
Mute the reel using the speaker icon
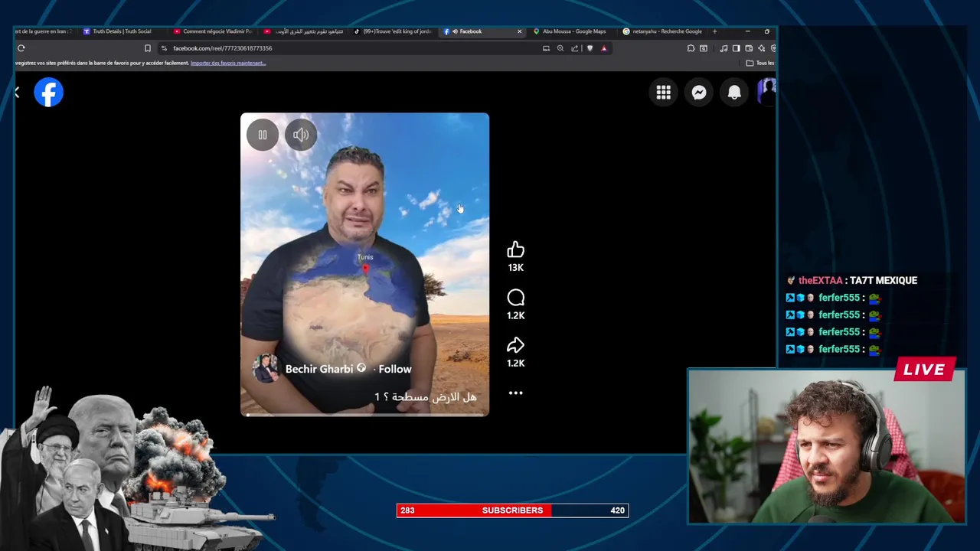301,135
